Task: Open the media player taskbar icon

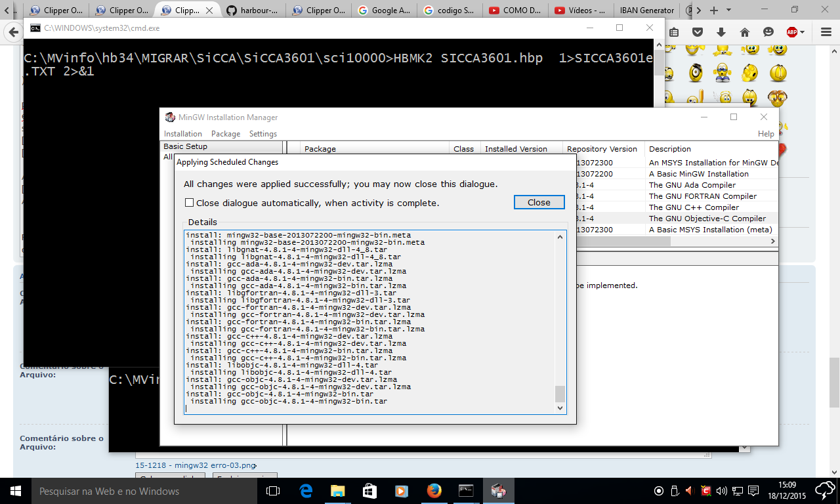Action: pos(402,491)
